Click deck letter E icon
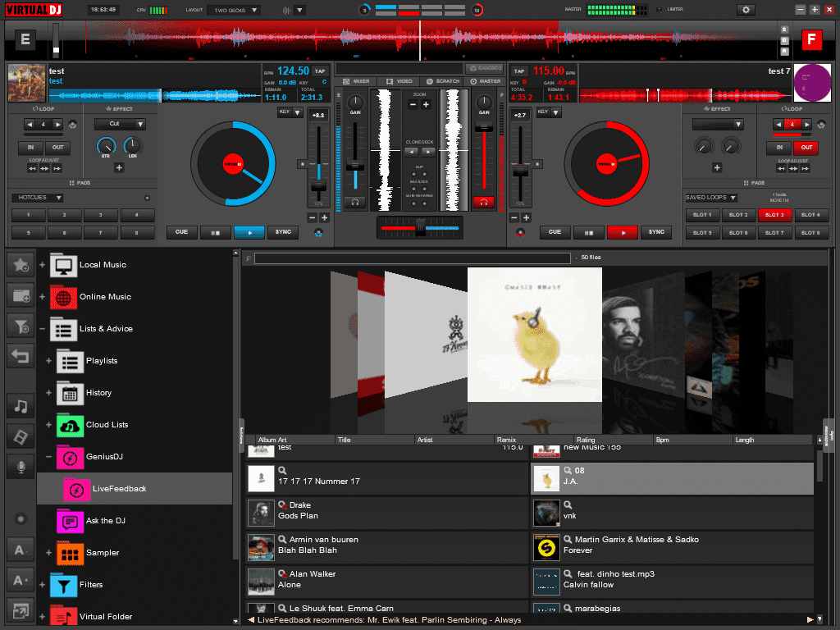 tap(25, 39)
